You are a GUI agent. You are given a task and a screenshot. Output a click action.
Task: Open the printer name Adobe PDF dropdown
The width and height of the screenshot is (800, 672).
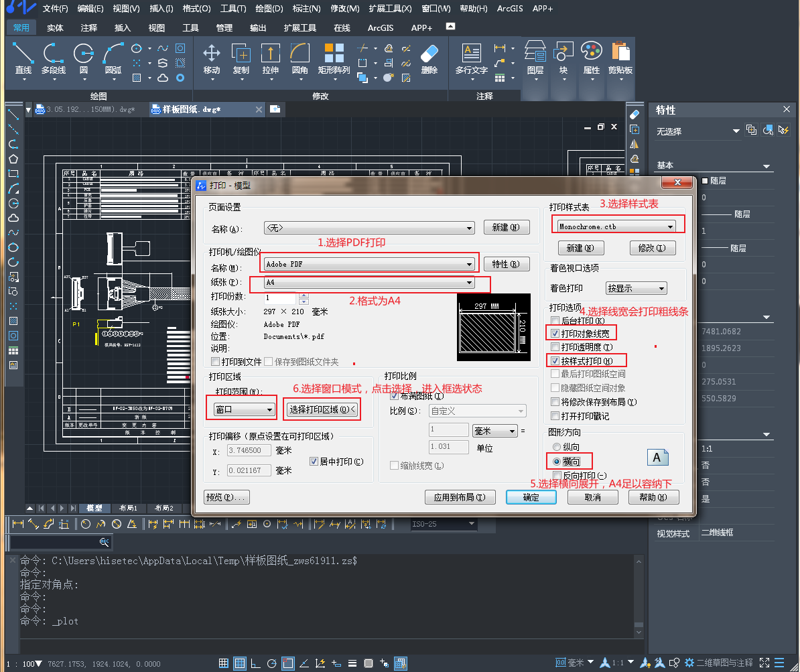pyautogui.click(x=469, y=264)
